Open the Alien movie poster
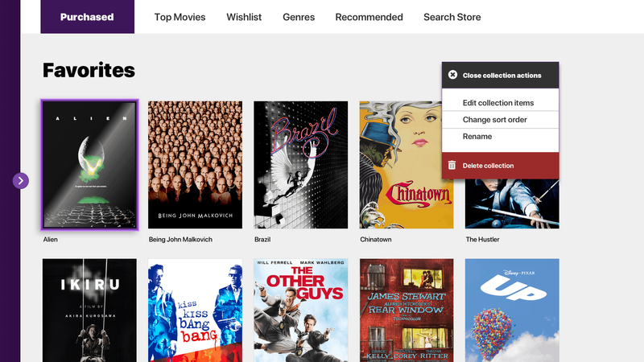This screenshot has width=644, height=362. 89,165
